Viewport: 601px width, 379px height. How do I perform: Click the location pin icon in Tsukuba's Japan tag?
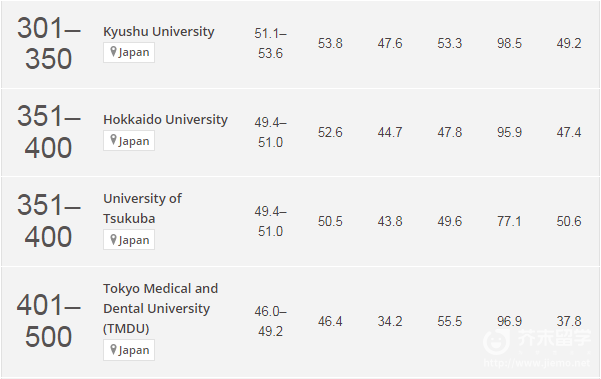point(113,239)
